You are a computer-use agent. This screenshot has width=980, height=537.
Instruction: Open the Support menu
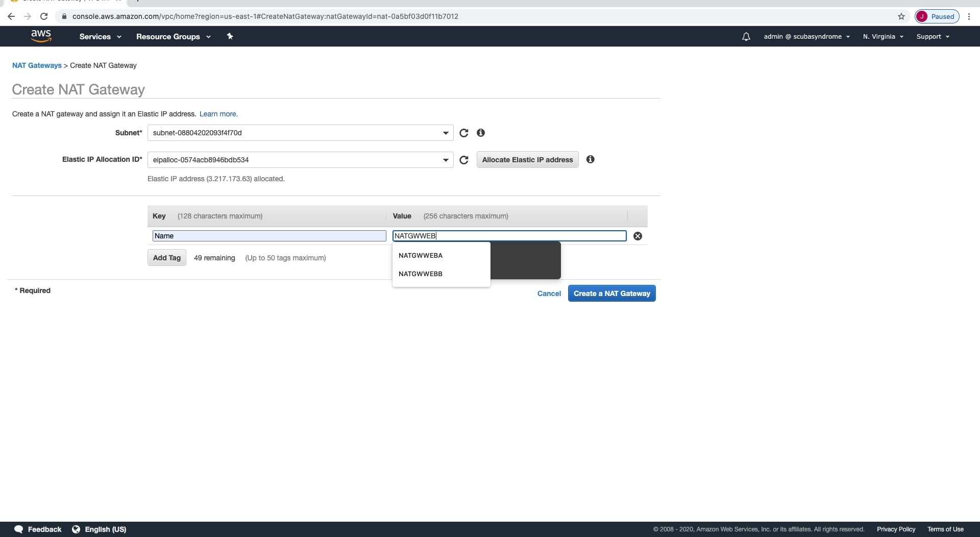tap(933, 37)
